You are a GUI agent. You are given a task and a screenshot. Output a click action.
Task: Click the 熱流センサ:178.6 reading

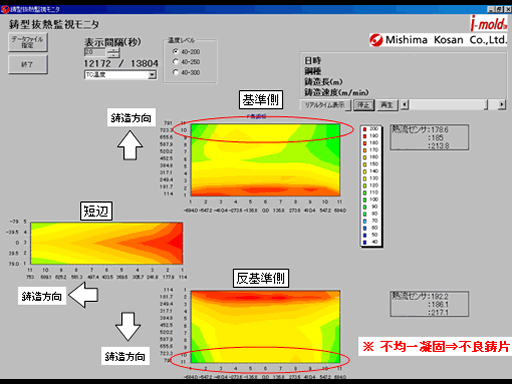coord(420,129)
